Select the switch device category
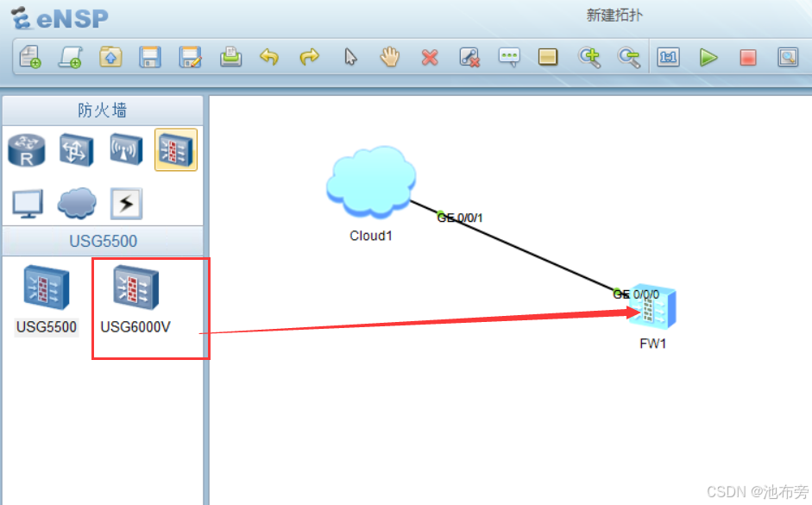 pyautogui.click(x=76, y=150)
